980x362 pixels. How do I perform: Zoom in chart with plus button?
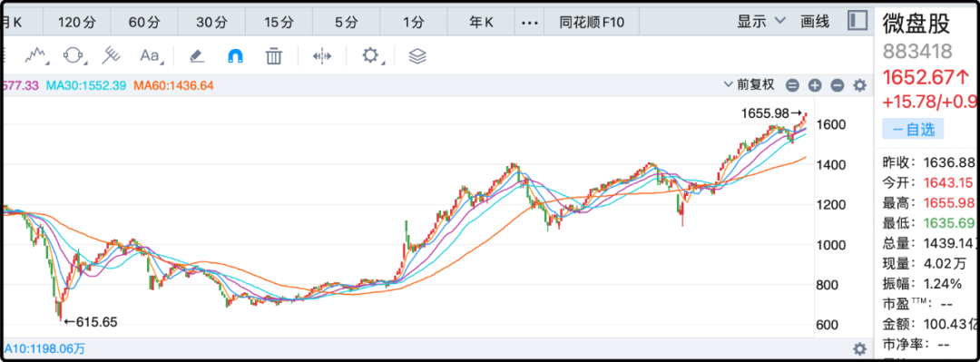tap(814, 85)
